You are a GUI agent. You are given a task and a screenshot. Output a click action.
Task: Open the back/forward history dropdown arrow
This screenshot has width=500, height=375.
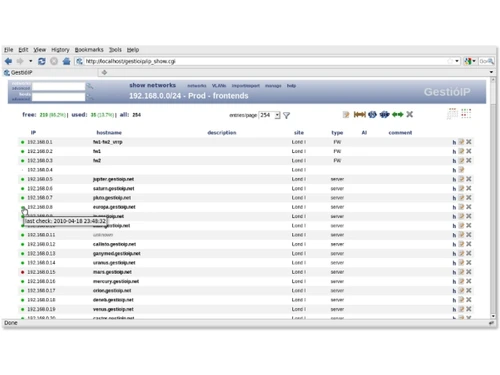[30, 61]
